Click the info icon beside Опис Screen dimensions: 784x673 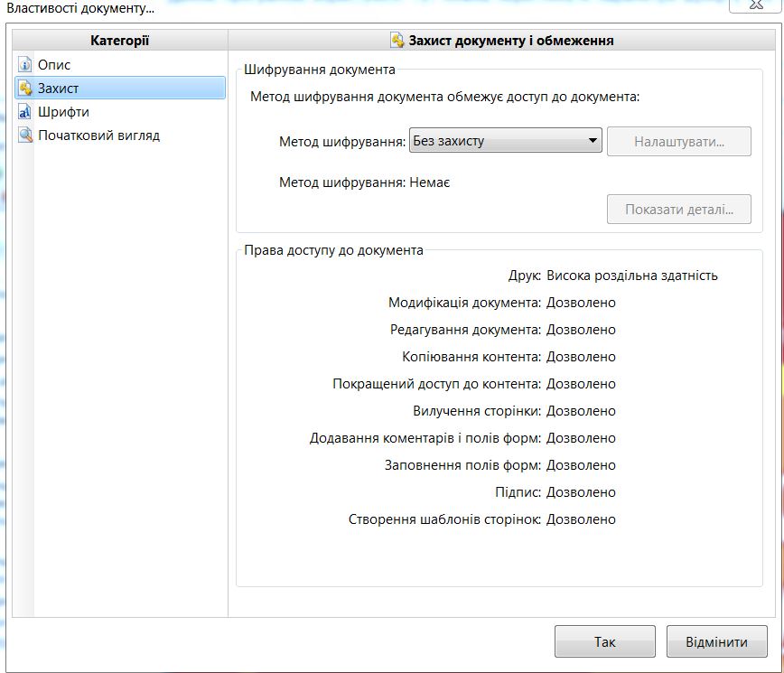(24, 65)
